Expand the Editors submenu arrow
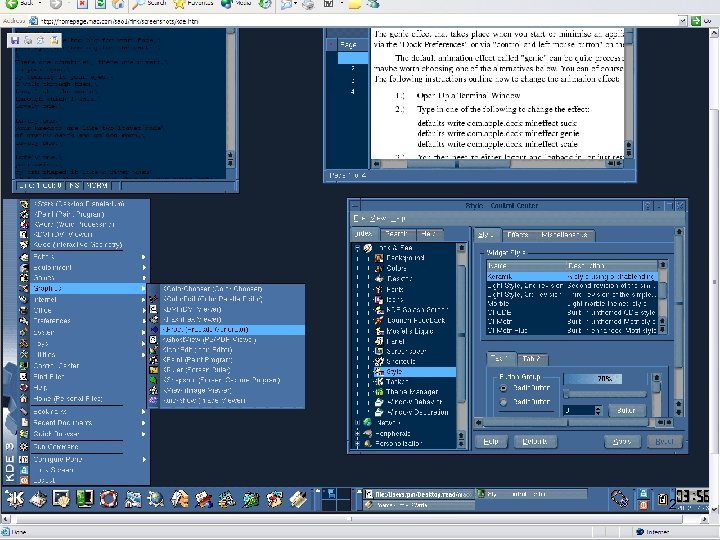The width and height of the screenshot is (720, 540). click(x=144, y=257)
